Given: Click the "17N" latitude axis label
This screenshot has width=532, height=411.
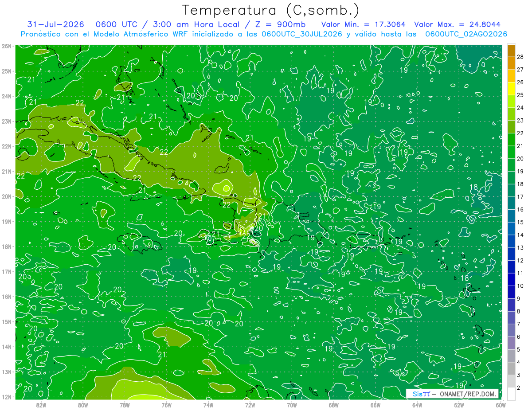Looking at the screenshot, I should point(6,271).
